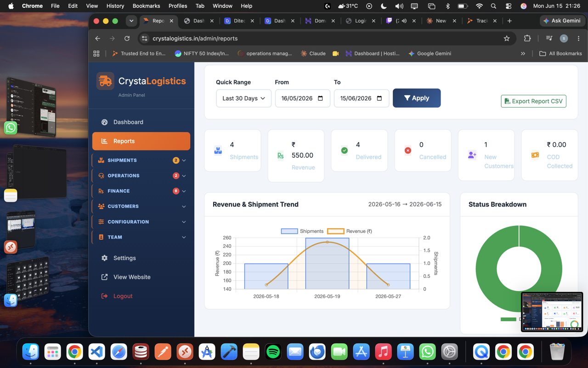Open a new tab with plus button
This screenshot has height=368, width=588.
[509, 21]
